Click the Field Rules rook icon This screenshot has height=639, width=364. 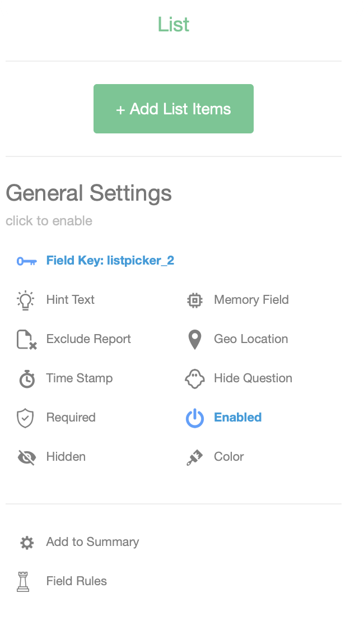point(23,581)
